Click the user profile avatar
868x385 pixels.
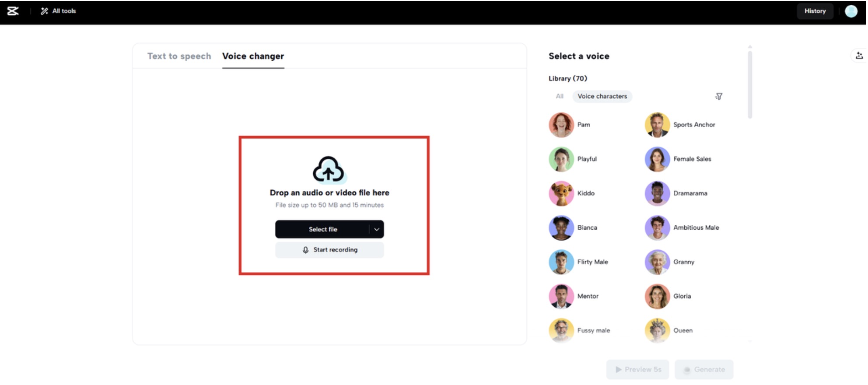pos(850,11)
